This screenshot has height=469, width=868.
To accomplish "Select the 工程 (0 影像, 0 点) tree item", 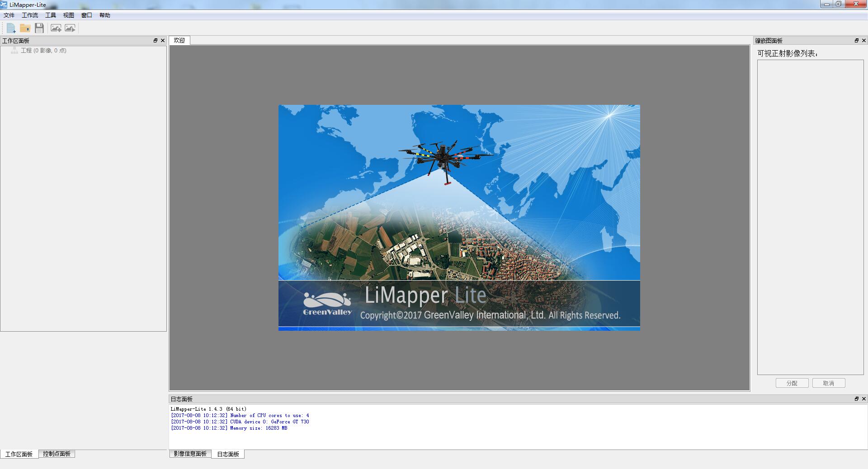I will click(43, 51).
